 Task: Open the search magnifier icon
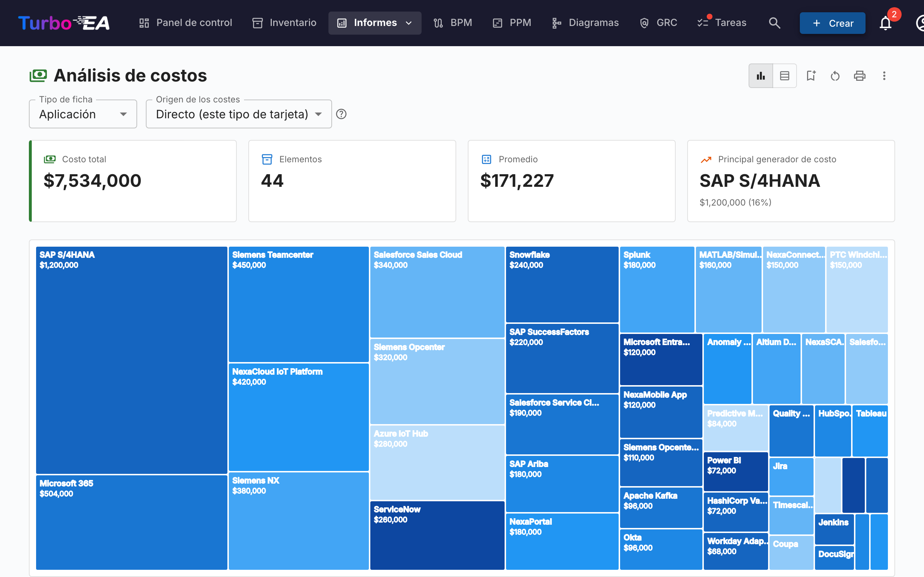pos(774,23)
